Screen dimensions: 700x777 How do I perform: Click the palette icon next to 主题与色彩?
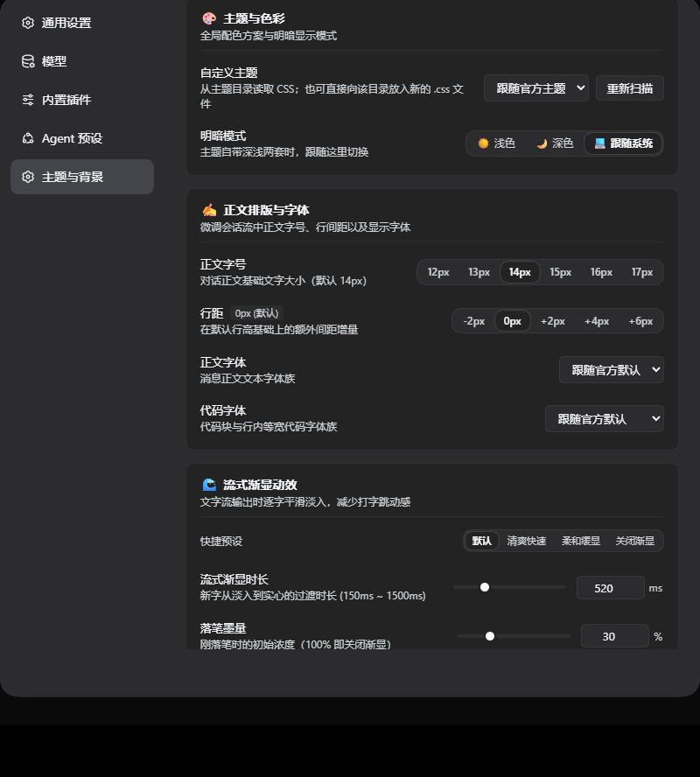(209, 18)
